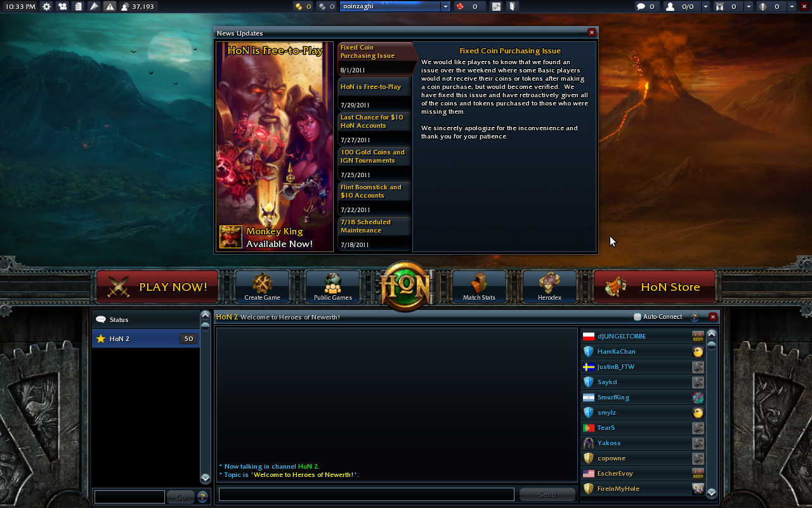This screenshot has width=812, height=508.
Task: Expand the notifications dropdown arrow
Action: (791, 6)
